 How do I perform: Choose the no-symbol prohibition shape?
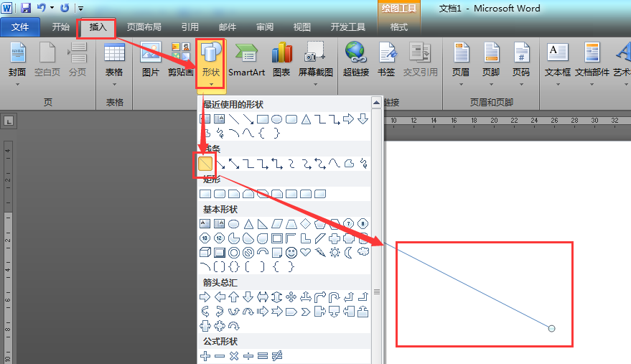coord(248,253)
